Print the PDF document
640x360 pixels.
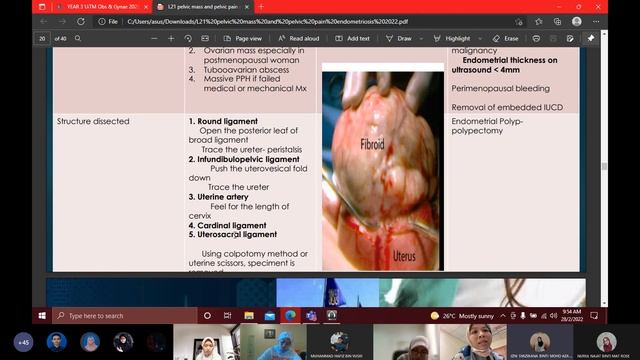tap(536, 38)
